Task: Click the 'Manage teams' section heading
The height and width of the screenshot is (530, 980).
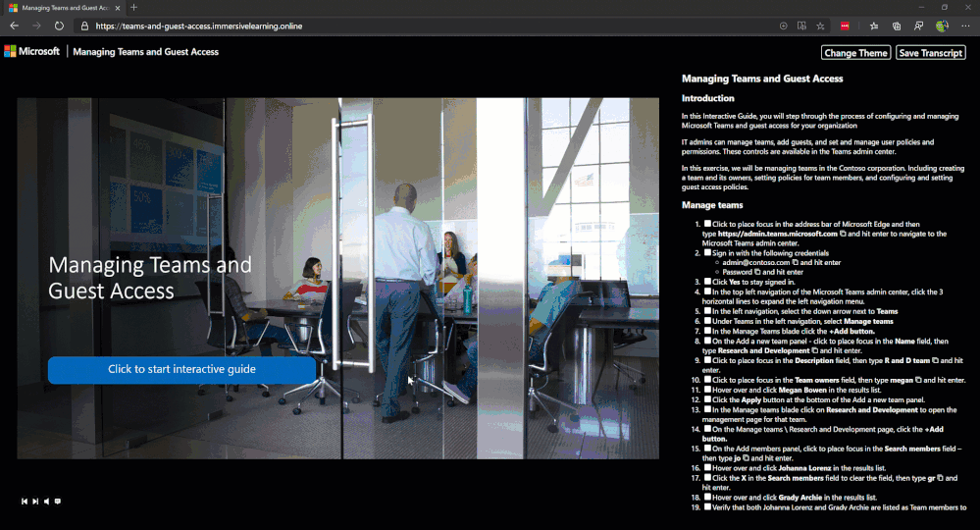Action: [x=712, y=205]
